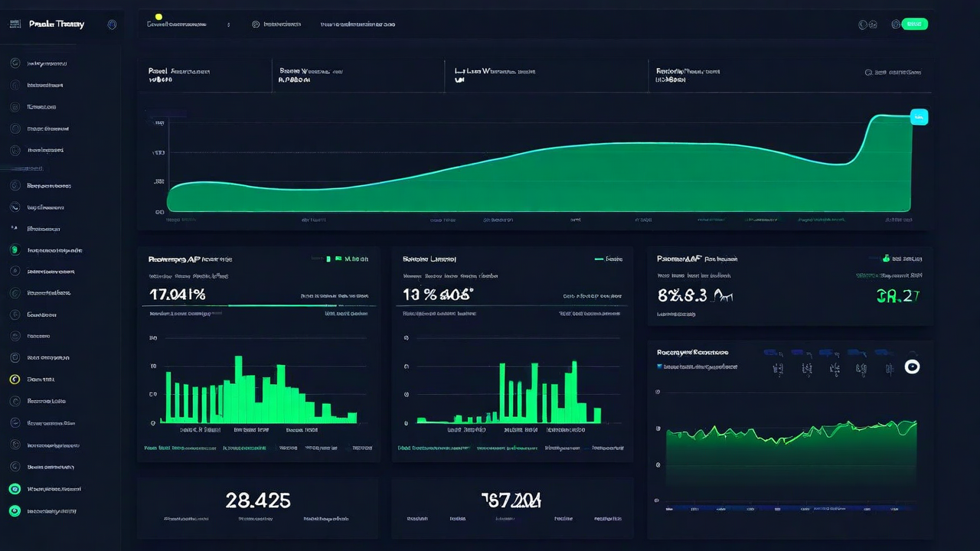Click the teal legend pill on the area chart
980x551 pixels.
919,116
